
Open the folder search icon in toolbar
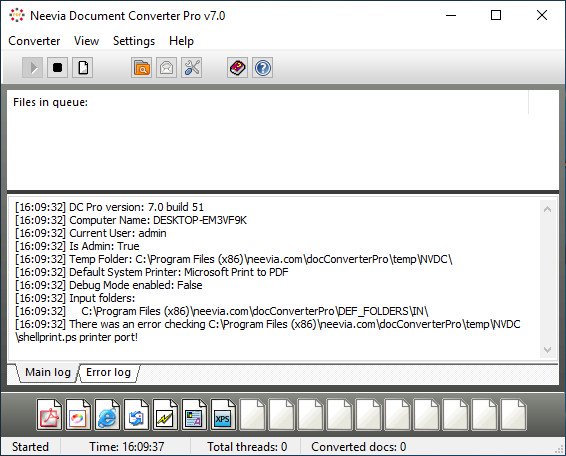[142, 68]
